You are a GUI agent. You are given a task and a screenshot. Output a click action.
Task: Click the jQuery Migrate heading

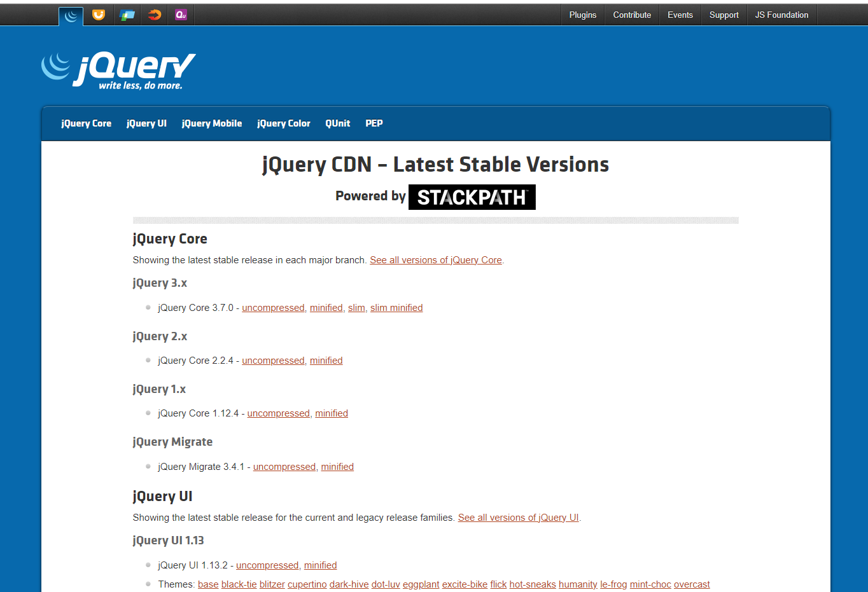point(172,442)
